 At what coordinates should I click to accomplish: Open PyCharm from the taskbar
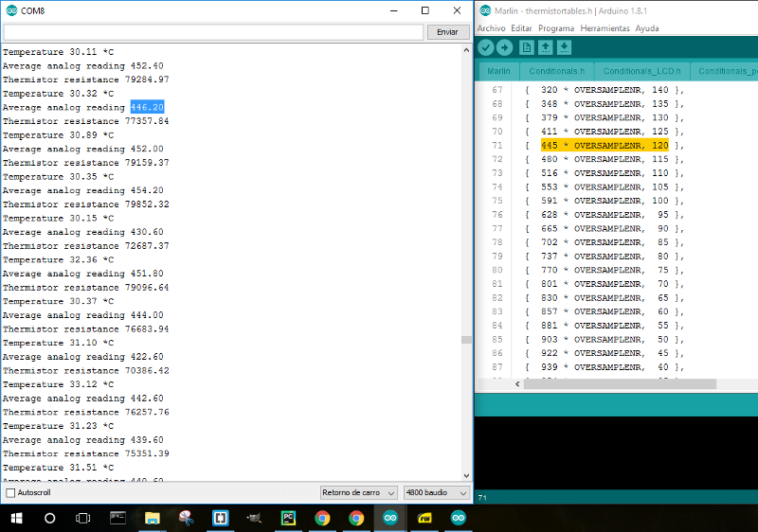click(289, 518)
